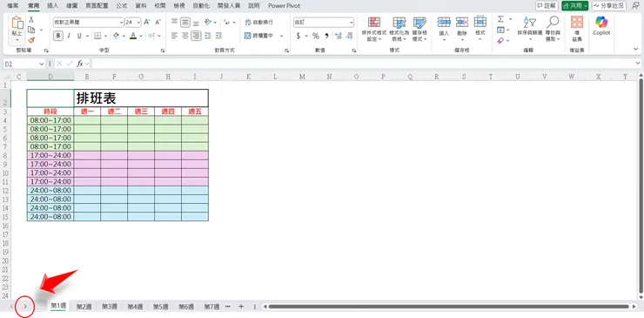Screen dimensions: 644x318
Task: Toggle Wrap Text (自動換行)
Action: click(x=258, y=22)
